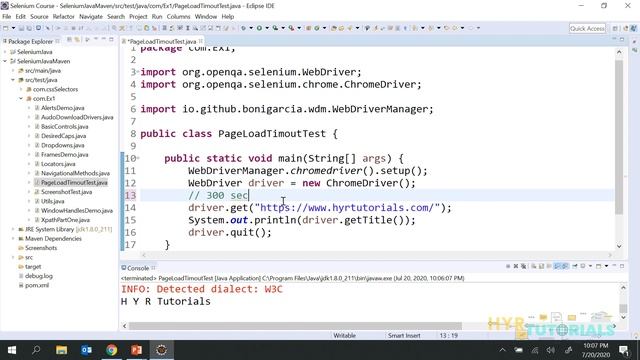The width and height of the screenshot is (640, 360).
Task: Open File Explorer from the taskbar
Action: (62, 350)
